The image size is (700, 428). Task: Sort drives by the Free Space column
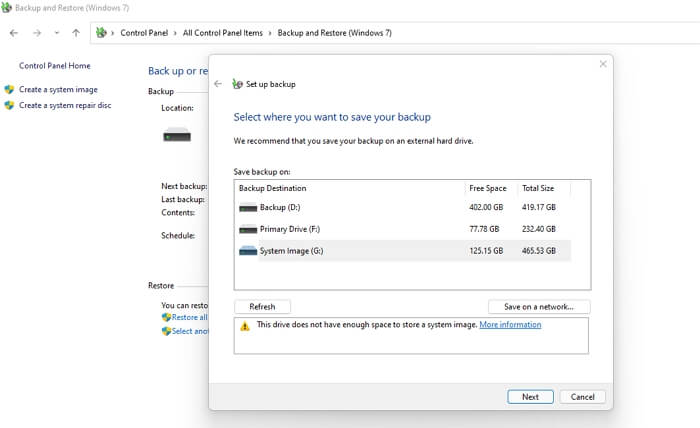click(487, 188)
